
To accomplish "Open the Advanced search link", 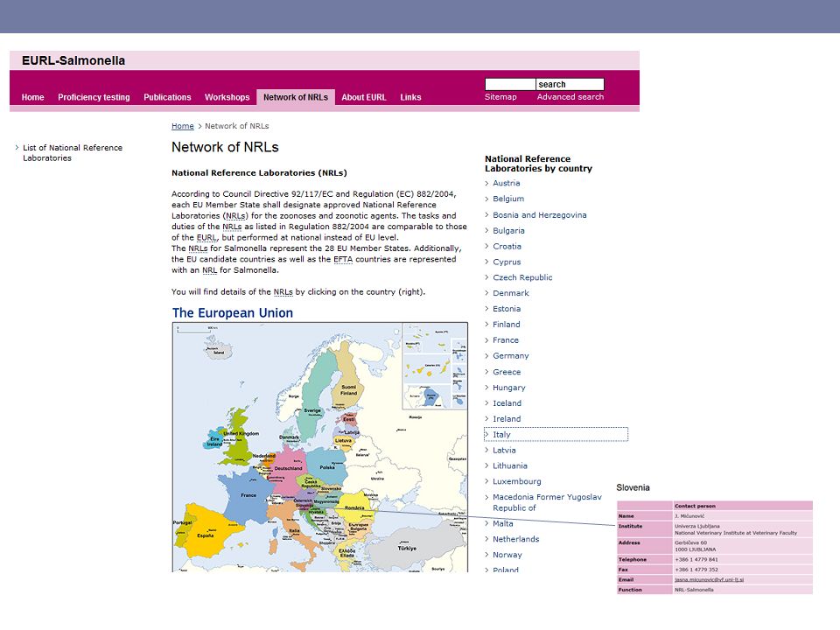I will [x=570, y=97].
